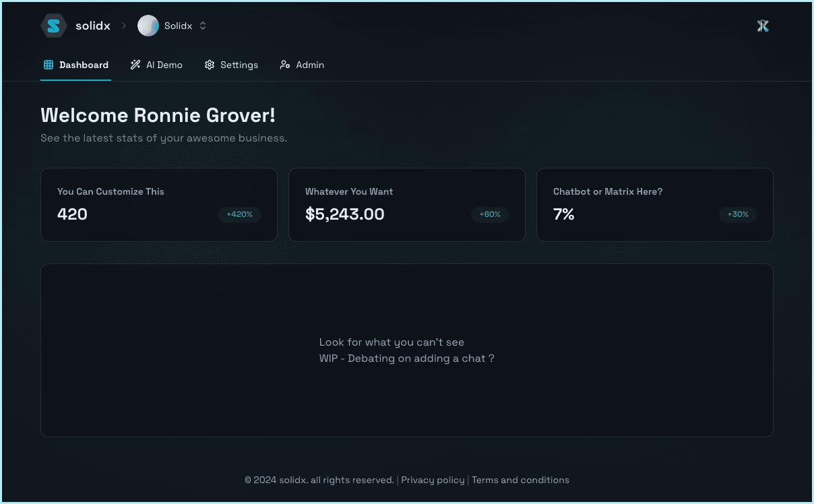Switch to the AI Demo tab
814x504 pixels.
[x=164, y=65]
